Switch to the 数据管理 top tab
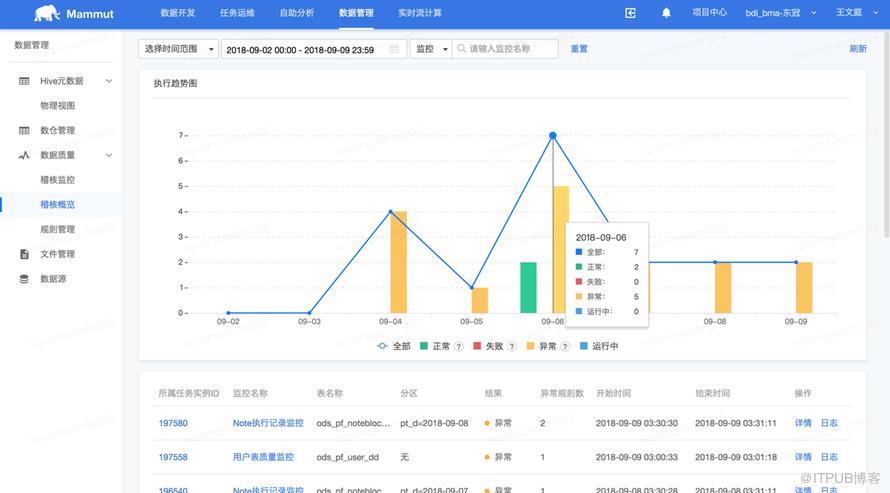The width and height of the screenshot is (890, 493). tap(356, 12)
